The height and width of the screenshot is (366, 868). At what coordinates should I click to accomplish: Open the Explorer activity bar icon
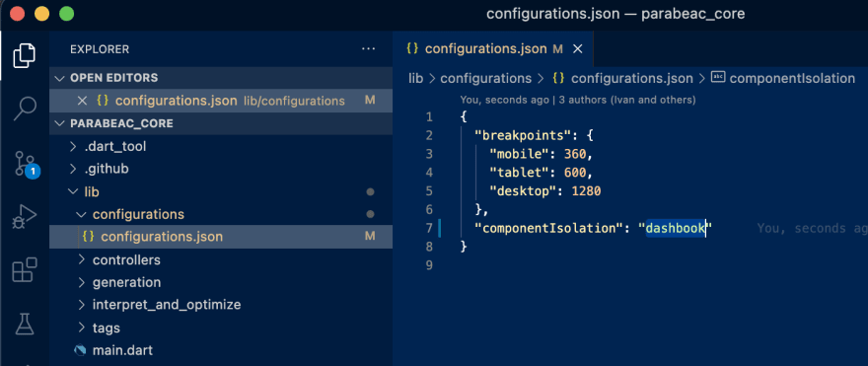point(25,54)
